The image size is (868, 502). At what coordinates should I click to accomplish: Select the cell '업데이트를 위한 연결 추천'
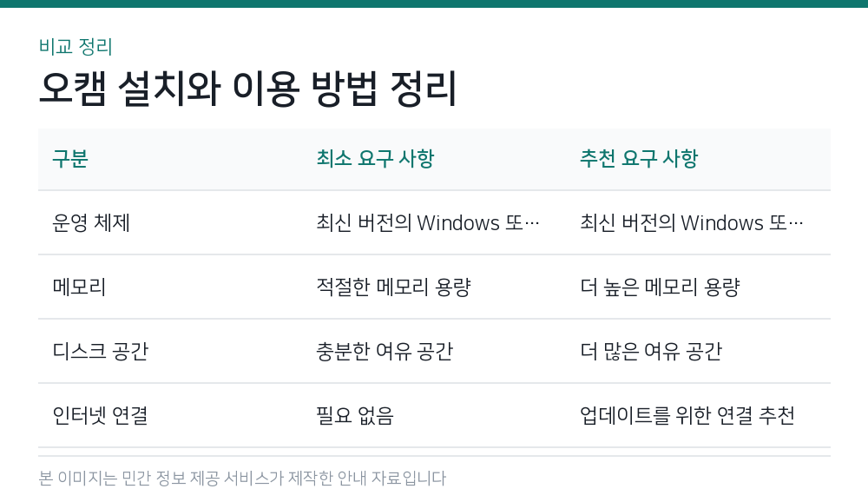point(687,415)
